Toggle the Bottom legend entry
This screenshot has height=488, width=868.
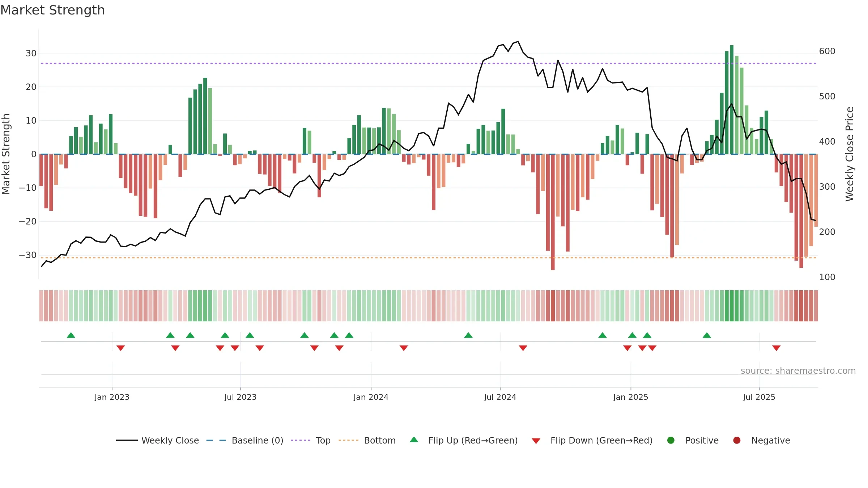pyautogui.click(x=380, y=440)
